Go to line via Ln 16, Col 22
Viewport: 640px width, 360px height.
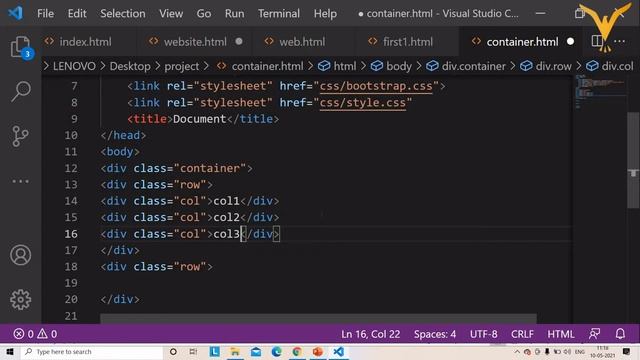pos(371,334)
